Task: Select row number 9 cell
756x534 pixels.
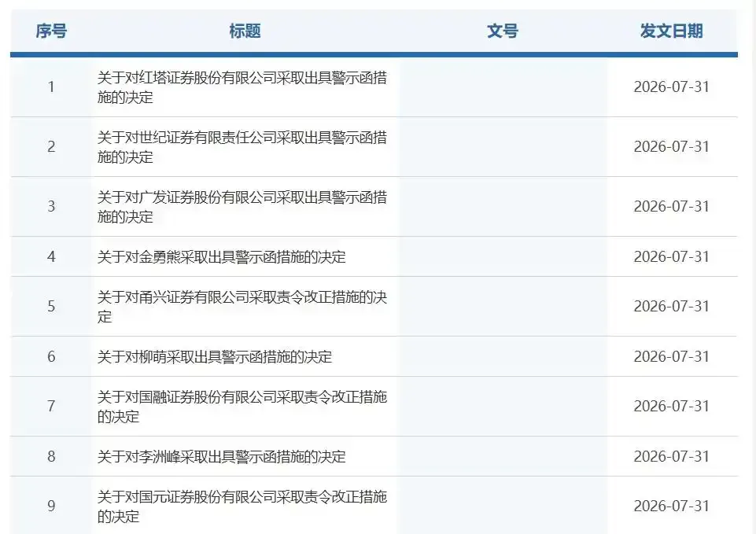Action: [51, 506]
